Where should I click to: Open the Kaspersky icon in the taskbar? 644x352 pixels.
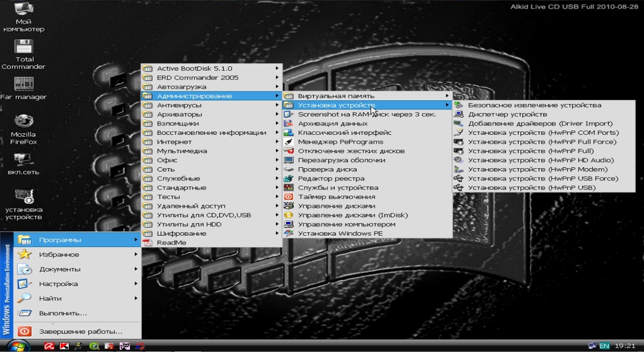click(64, 346)
